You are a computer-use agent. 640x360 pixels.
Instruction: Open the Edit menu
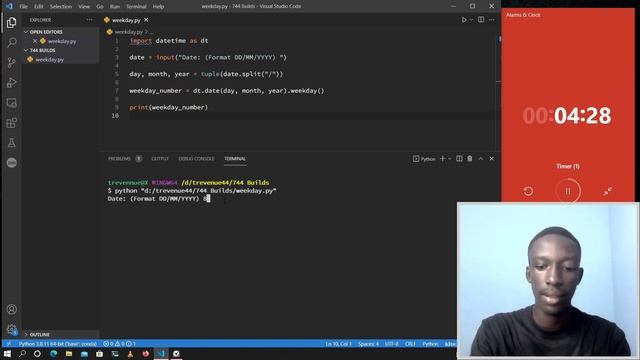[x=39, y=7]
